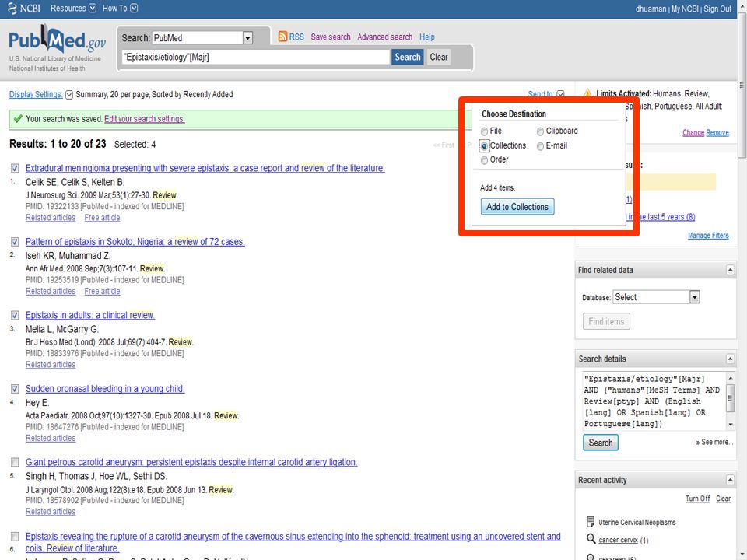Select the E-mail destination radio button

click(x=540, y=145)
